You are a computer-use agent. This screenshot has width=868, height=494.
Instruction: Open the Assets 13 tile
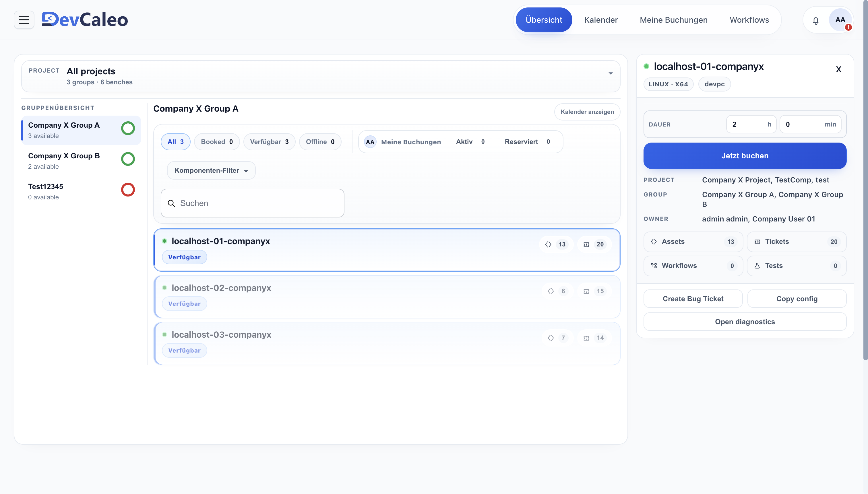click(693, 242)
